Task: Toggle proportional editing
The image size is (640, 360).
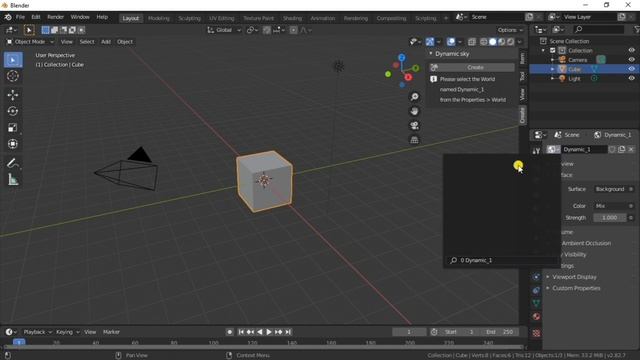Action: [x=293, y=30]
